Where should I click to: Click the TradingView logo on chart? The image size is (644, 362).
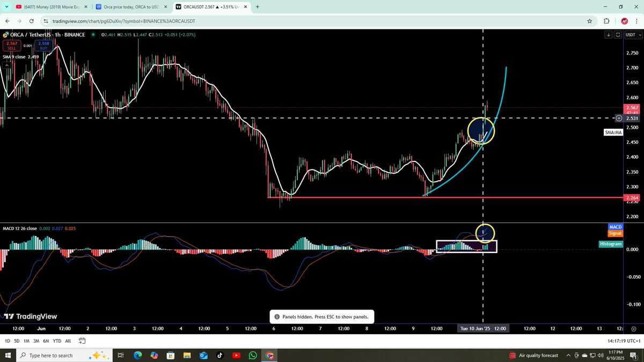(x=31, y=316)
